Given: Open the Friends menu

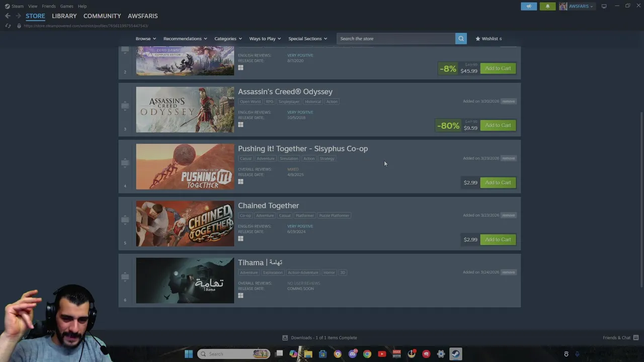Looking at the screenshot, I should click(49, 6).
